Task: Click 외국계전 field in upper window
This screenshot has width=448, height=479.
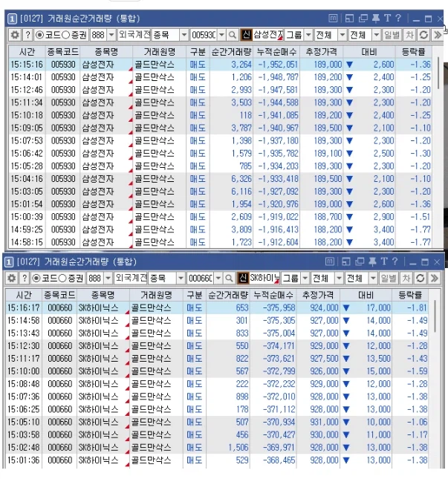Action: point(134,35)
